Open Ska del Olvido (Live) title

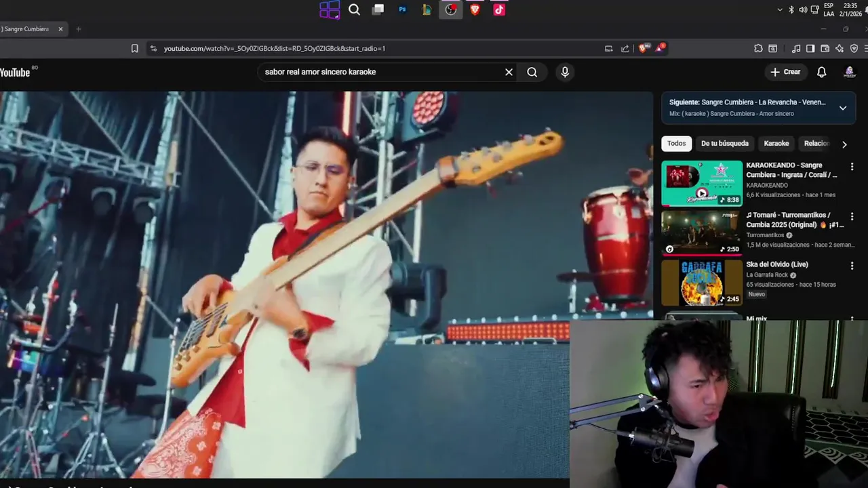click(777, 264)
